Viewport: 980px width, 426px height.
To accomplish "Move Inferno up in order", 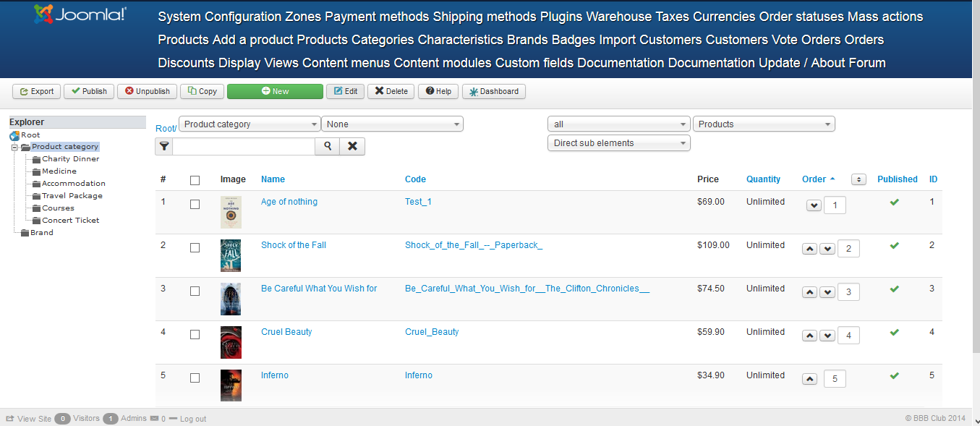I will [810, 380].
